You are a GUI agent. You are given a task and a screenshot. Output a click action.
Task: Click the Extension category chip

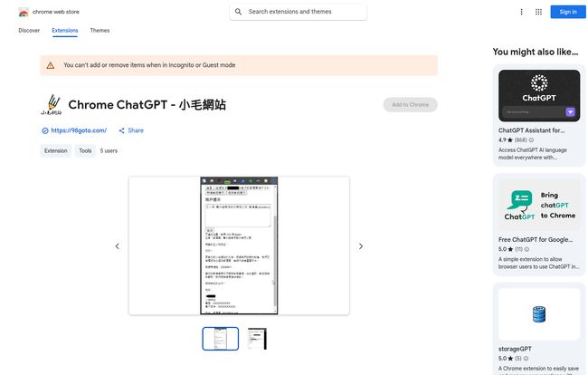point(55,151)
